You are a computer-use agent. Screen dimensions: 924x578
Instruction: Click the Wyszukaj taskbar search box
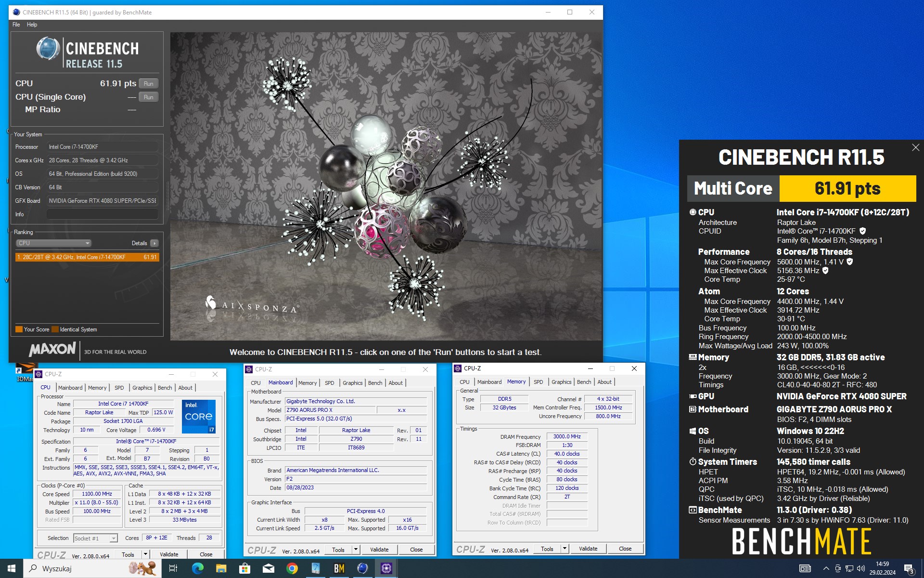click(x=91, y=568)
